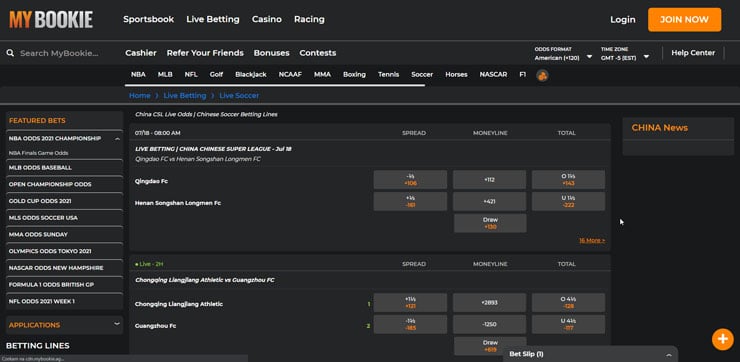
Task: Pick Chongqing Liangjiang spread +1½ +121
Action: (410, 303)
